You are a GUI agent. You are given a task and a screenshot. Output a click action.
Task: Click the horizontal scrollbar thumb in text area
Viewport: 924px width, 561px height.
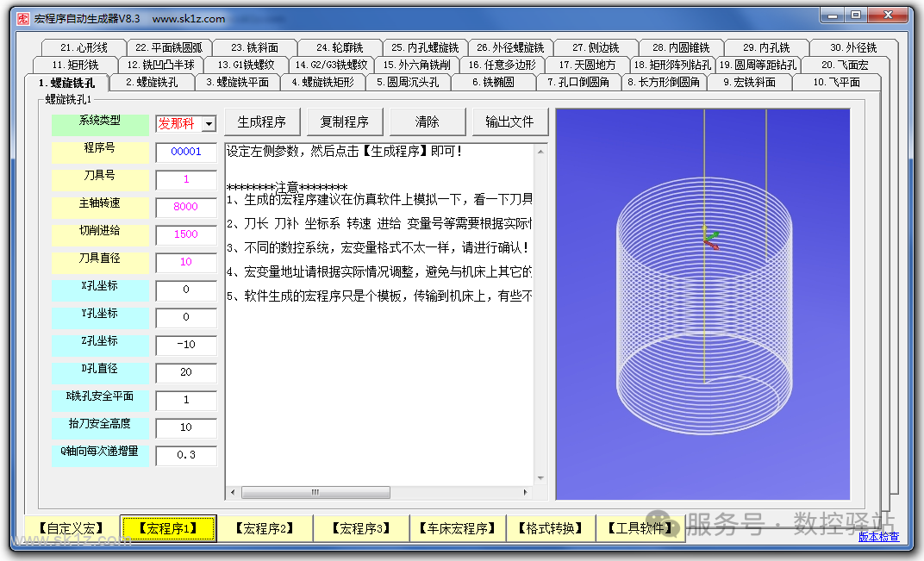315,492
